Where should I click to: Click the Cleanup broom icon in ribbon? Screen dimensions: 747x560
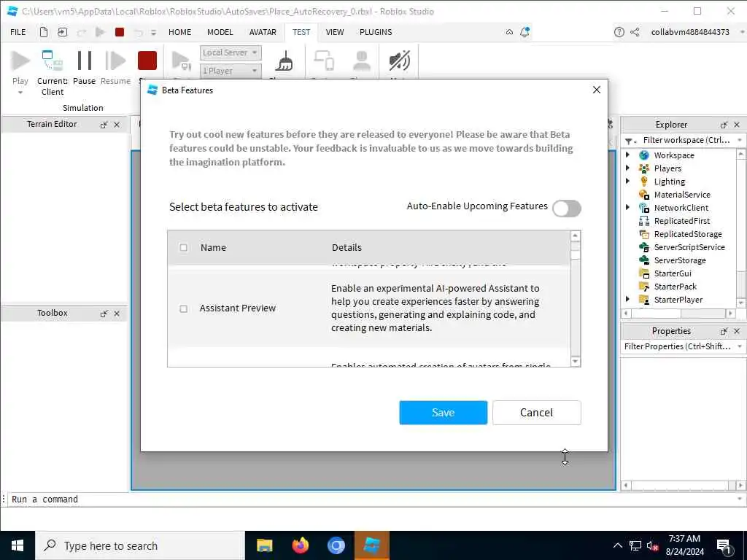point(285,62)
